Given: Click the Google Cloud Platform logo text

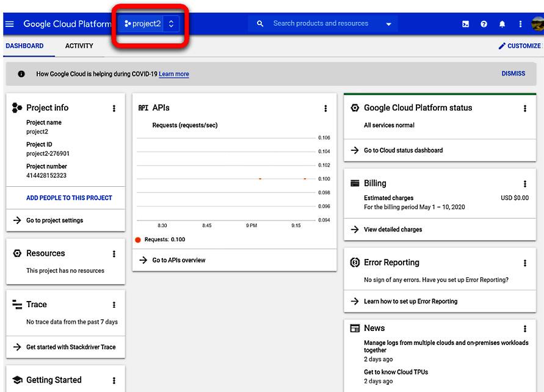Looking at the screenshot, I should (x=67, y=24).
